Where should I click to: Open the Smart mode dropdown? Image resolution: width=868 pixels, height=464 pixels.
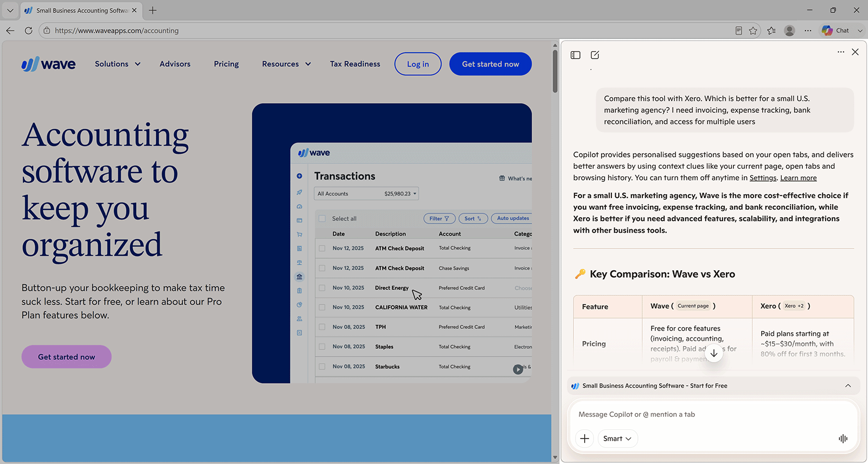point(617,438)
